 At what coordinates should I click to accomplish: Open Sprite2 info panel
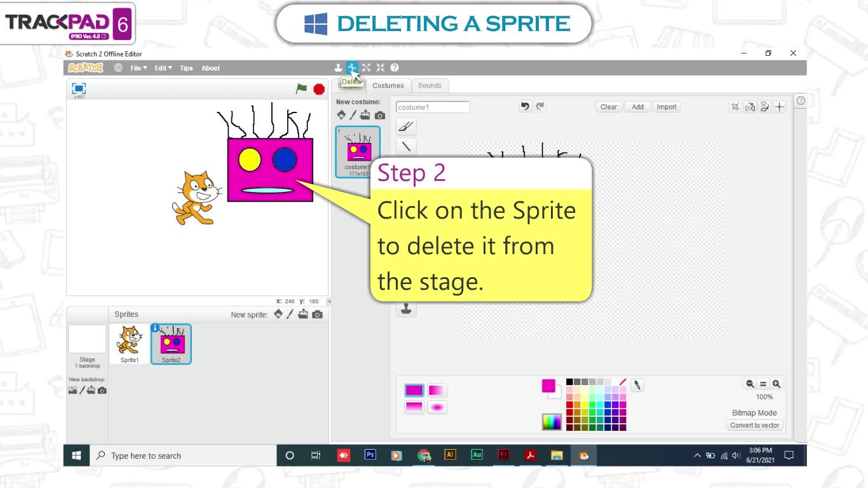155,328
